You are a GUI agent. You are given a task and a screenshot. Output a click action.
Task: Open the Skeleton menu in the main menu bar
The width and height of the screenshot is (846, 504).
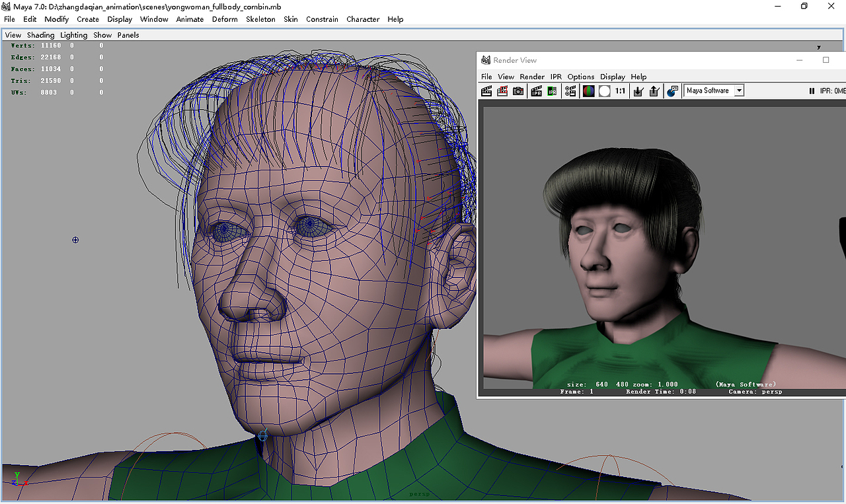[260, 19]
